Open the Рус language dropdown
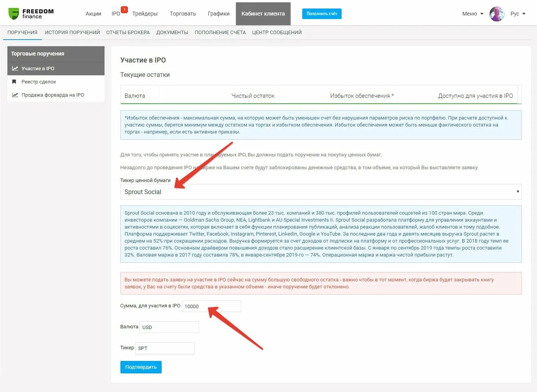Viewport: 537px width, 392px height. [518, 14]
